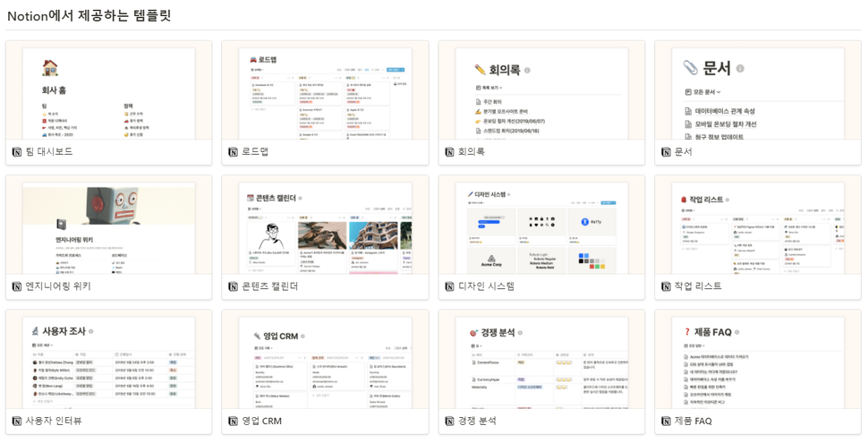The image size is (868, 443).
Task: Click the house emoji above 회사 홈
Action: [x=50, y=68]
